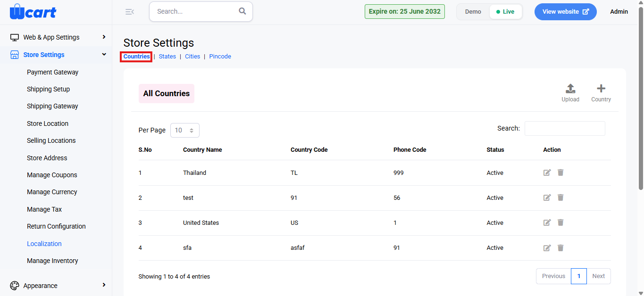Click the United States name cell
This screenshot has width=644, height=296.
tap(201, 223)
